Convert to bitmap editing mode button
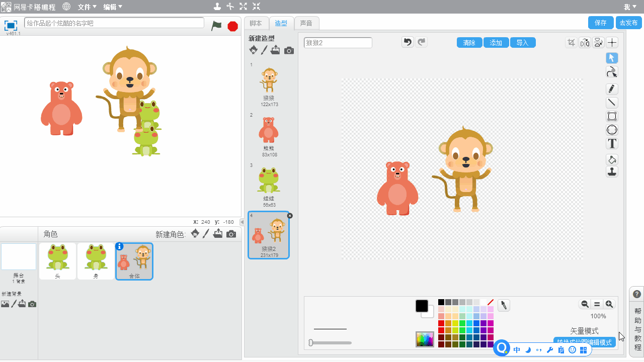This screenshot has height=362, width=644. pyautogui.click(x=585, y=342)
